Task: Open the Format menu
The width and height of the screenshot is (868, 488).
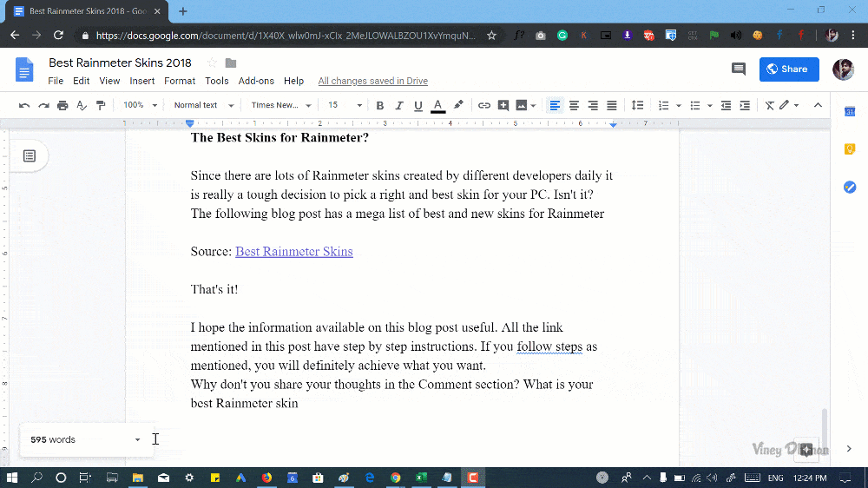Action: tap(180, 81)
